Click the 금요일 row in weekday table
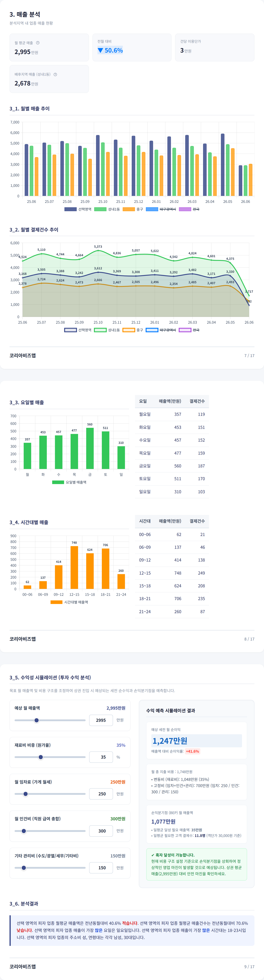Image resolution: width=264 pixels, height=980 pixels. [172, 466]
